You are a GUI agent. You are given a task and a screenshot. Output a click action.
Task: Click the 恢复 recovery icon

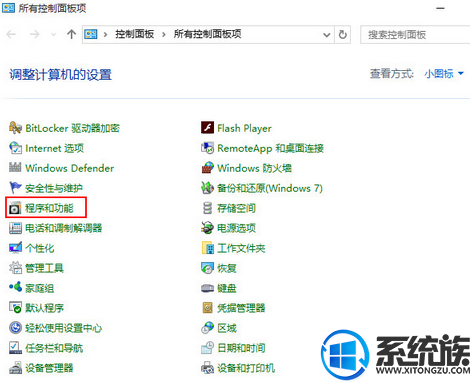coord(207,268)
